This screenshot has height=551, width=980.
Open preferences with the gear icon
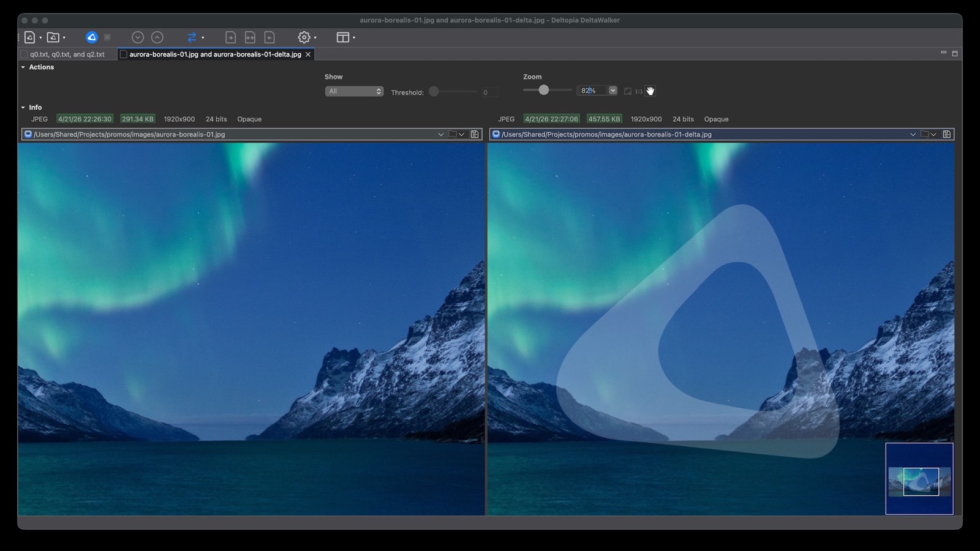[304, 37]
